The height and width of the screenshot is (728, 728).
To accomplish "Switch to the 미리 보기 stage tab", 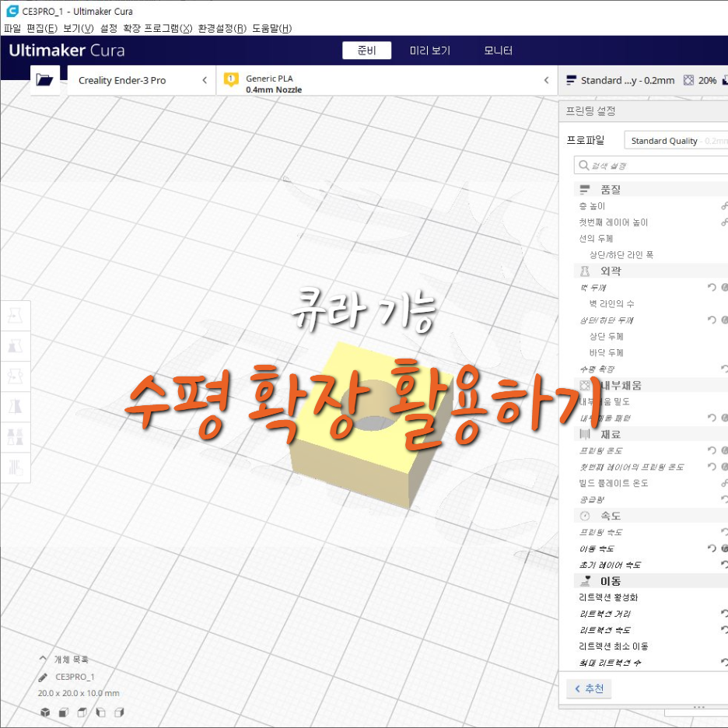I will coord(430,51).
